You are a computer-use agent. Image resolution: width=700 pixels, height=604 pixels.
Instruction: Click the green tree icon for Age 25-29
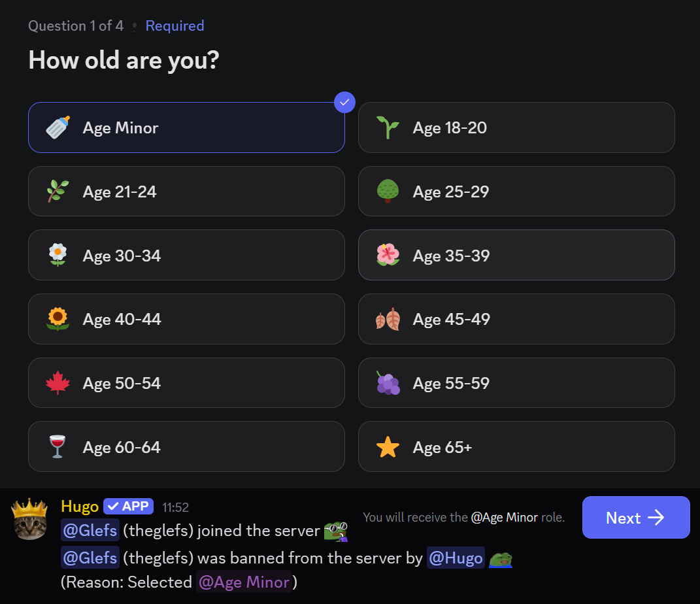[388, 192]
